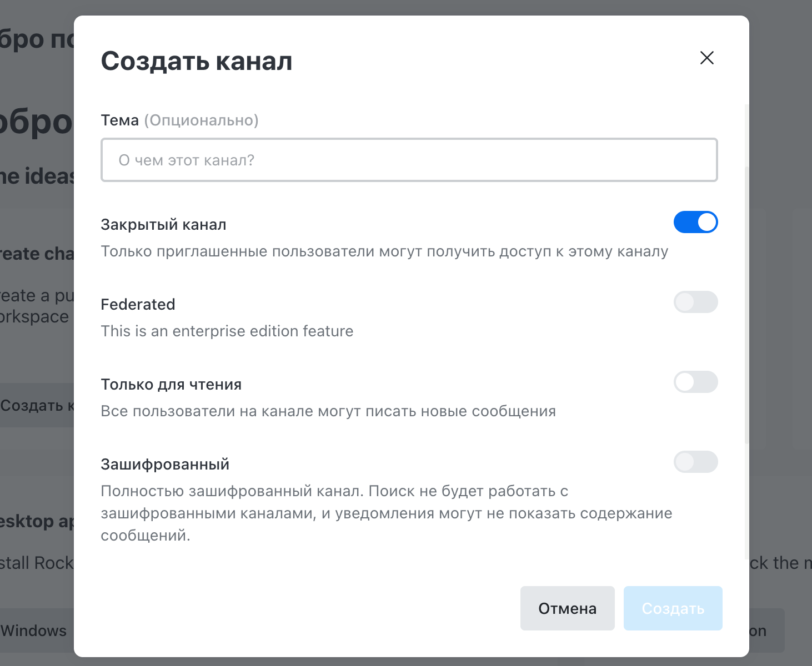Click the Зашифрованный label

click(164, 464)
